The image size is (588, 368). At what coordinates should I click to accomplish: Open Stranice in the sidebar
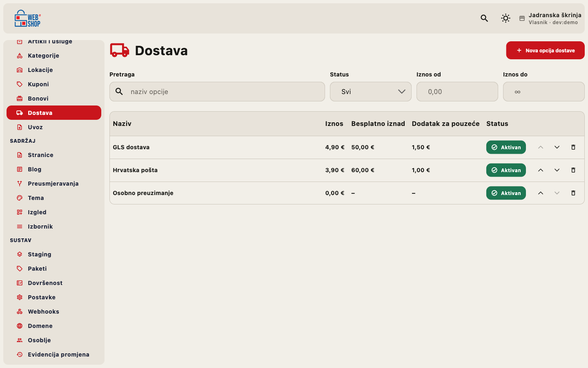[x=54, y=155]
